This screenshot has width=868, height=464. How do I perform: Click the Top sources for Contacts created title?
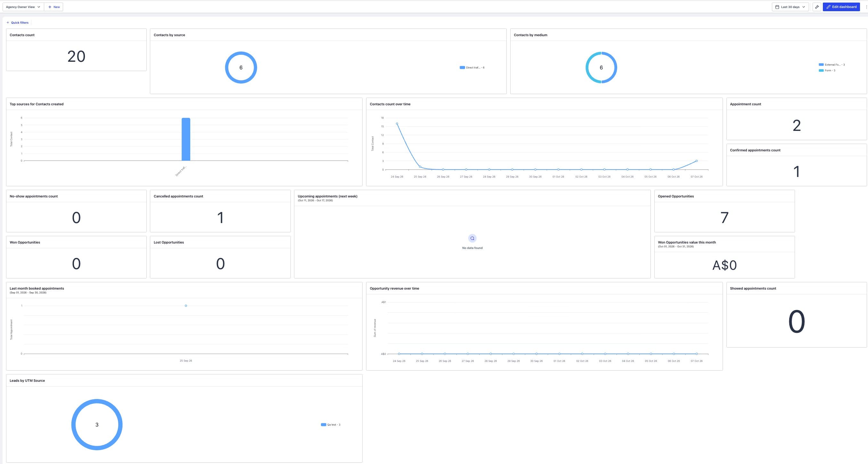pyautogui.click(x=37, y=104)
